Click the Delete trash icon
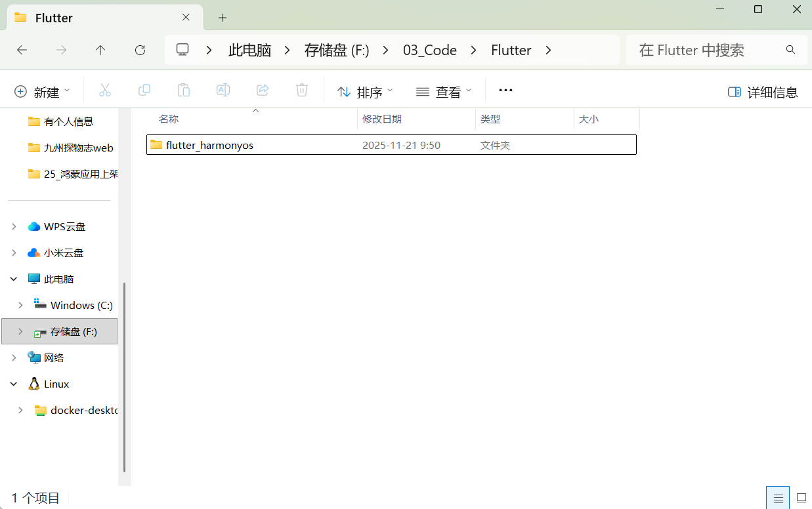The height and width of the screenshot is (509, 812). [302, 91]
